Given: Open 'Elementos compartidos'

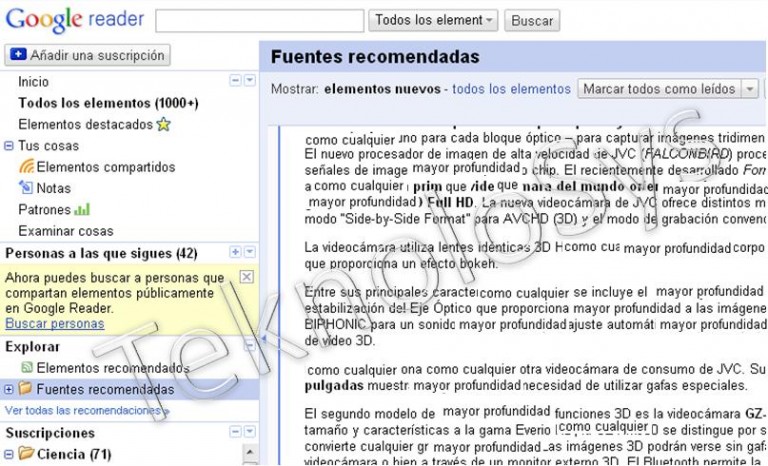Looking at the screenshot, I should (106, 167).
